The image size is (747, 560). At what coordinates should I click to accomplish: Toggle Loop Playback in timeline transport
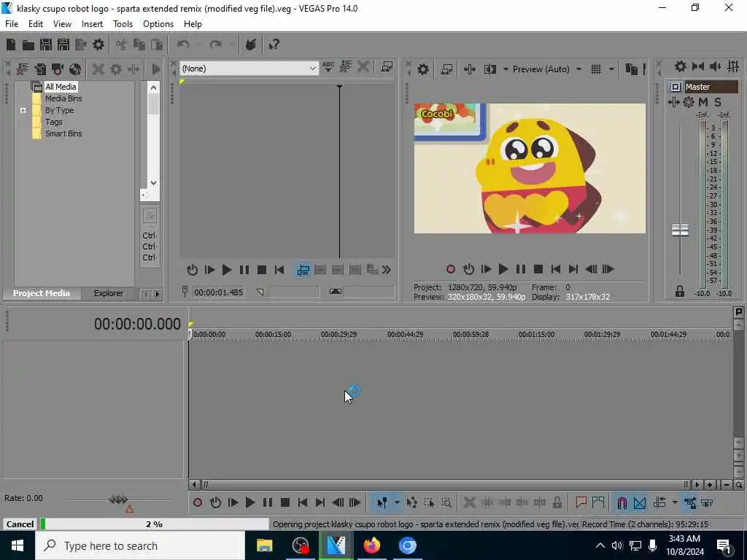215,502
